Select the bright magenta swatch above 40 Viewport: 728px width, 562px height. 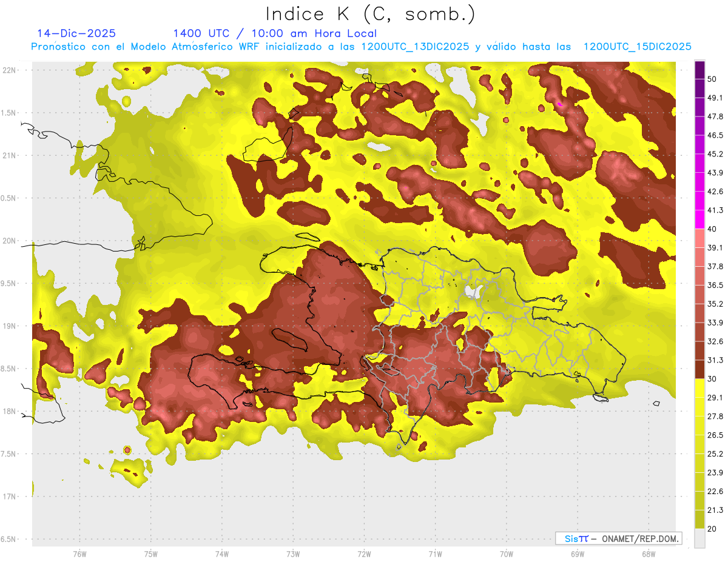pos(699,219)
